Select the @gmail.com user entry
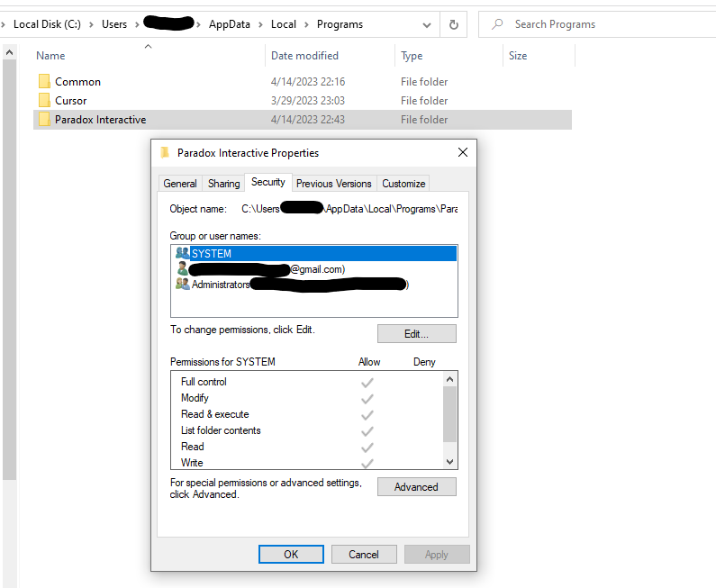 [x=314, y=269]
